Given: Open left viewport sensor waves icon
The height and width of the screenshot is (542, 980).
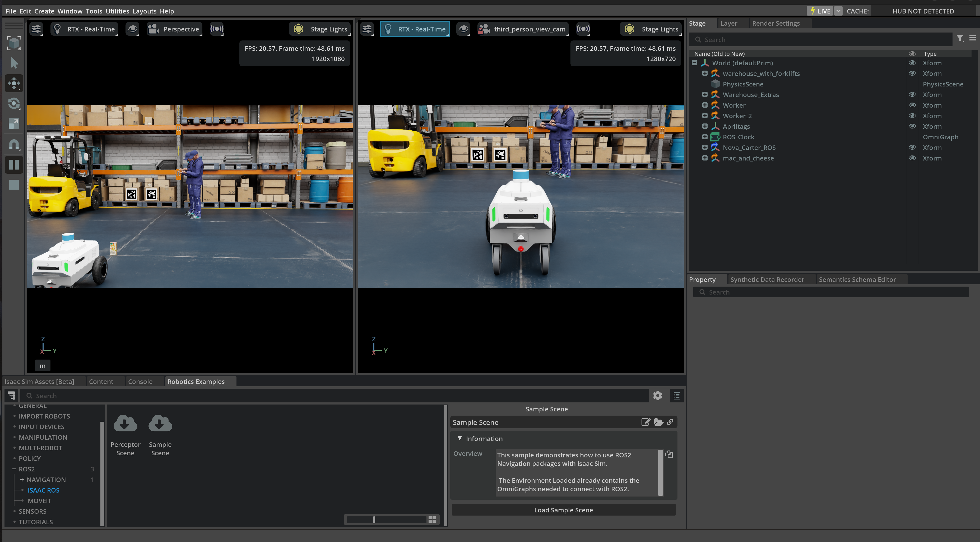Looking at the screenshot, I should point(217,29).
